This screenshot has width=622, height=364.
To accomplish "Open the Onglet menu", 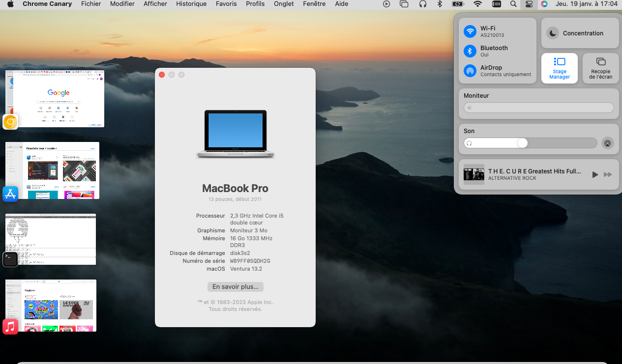I will pos(284,4).
